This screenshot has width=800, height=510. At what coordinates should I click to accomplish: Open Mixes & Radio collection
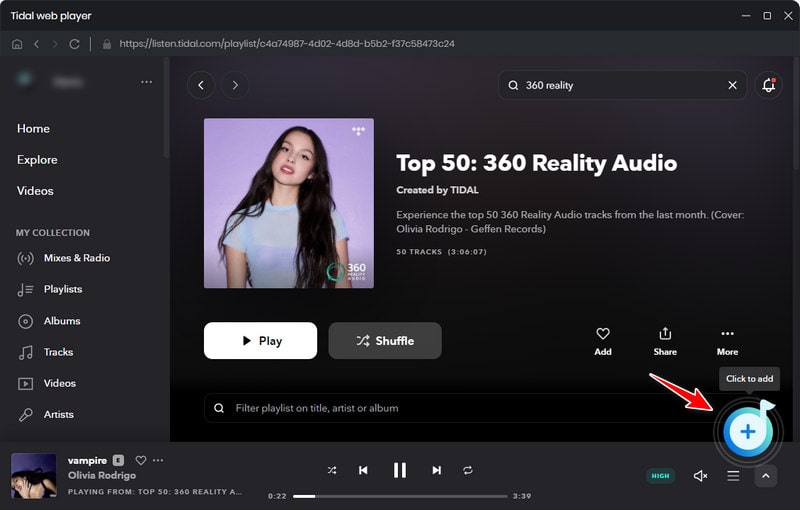pyautogui.click(x=77, y=258)
